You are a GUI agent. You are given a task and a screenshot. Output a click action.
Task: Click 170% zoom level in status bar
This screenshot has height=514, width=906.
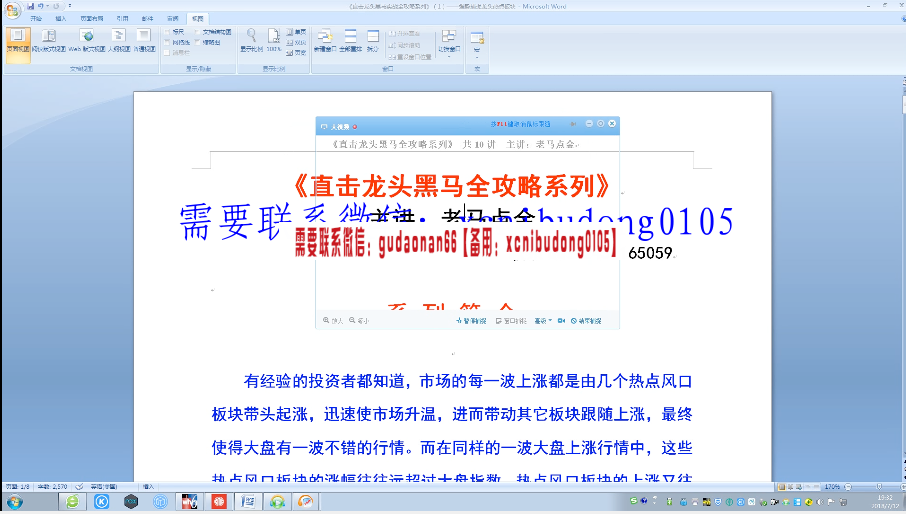point(832,487)
